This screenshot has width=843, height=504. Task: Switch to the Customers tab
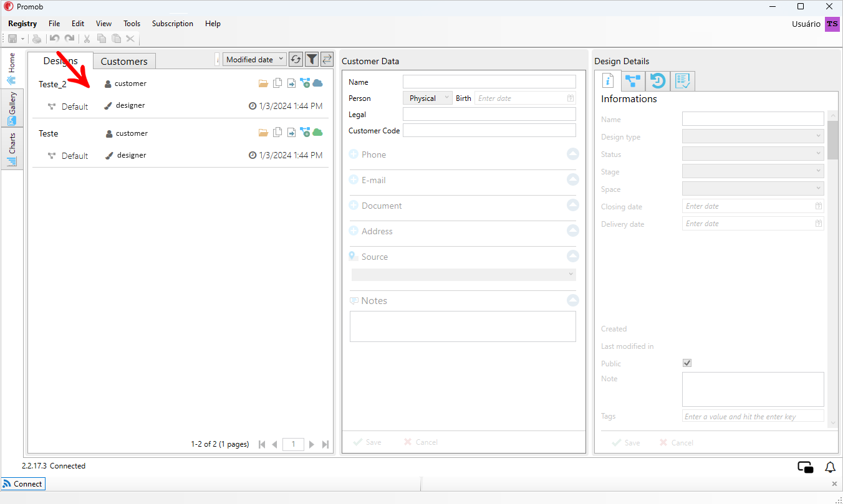tap(124, 61)
